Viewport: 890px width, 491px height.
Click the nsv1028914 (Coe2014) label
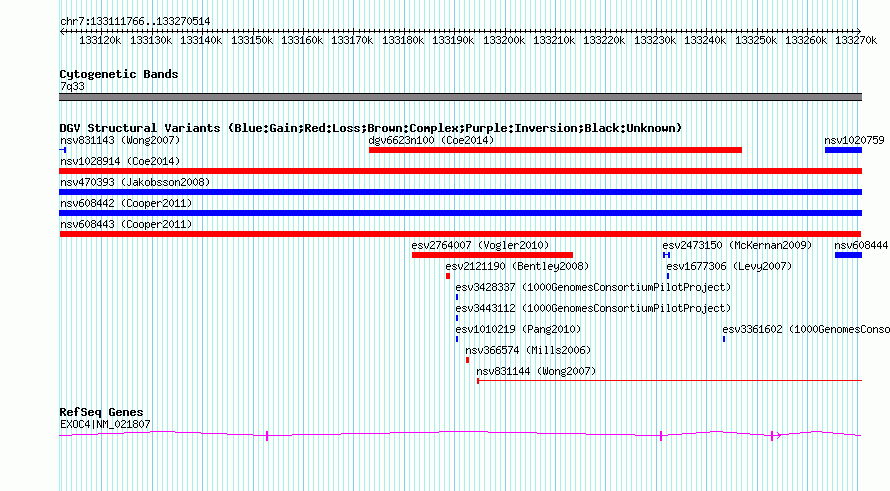click(x=120, y=161)
